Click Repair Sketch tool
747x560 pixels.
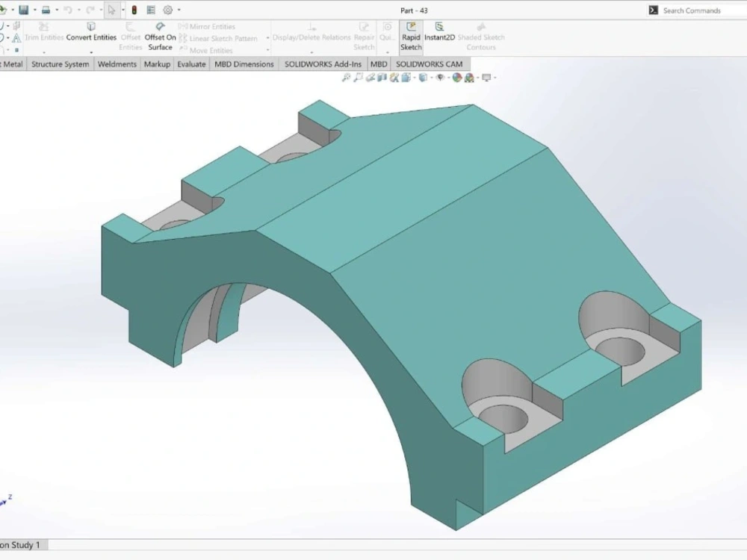tap(364, 37)
